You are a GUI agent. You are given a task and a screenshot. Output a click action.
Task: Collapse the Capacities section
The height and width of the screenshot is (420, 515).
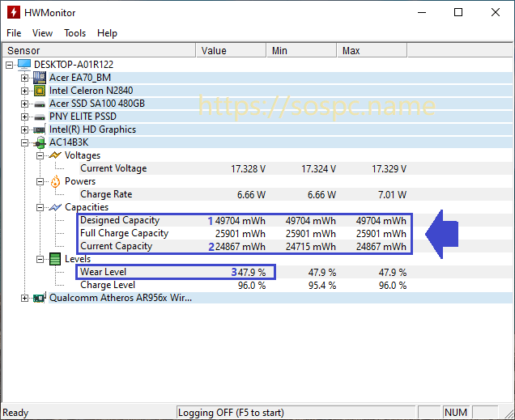click(39, 207)
